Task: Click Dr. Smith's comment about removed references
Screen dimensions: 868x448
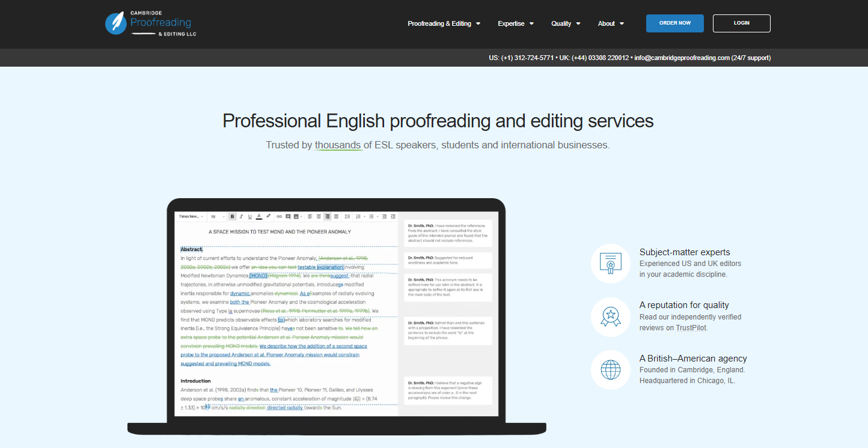Action: tap(448, 233)
